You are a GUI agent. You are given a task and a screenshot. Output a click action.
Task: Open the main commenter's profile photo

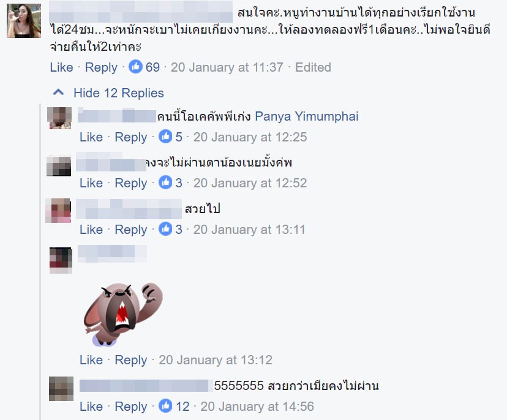[x=24, y=21]
